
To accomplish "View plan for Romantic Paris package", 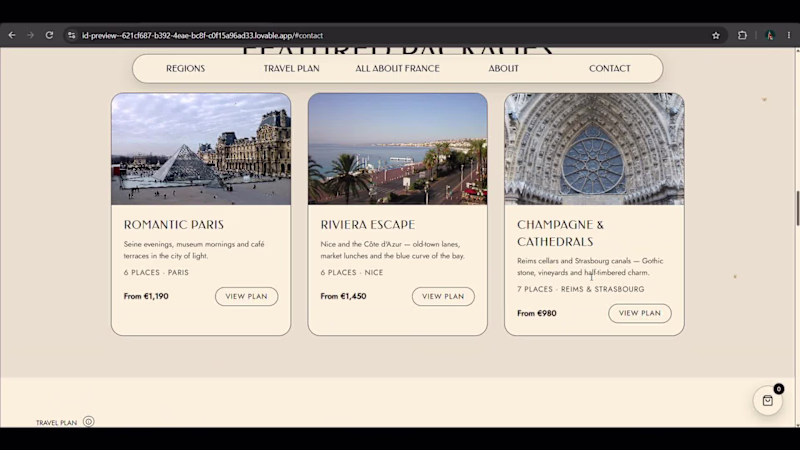I will pos(246,296).
